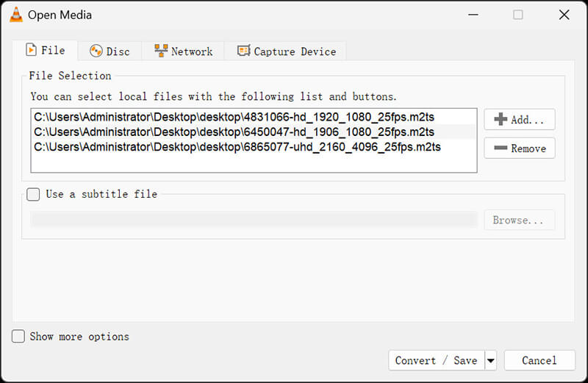Select the 6450047-hd_1906_1080_25fps.m2ts file row
Screen dimensions: 588x383
click(254, 132)
